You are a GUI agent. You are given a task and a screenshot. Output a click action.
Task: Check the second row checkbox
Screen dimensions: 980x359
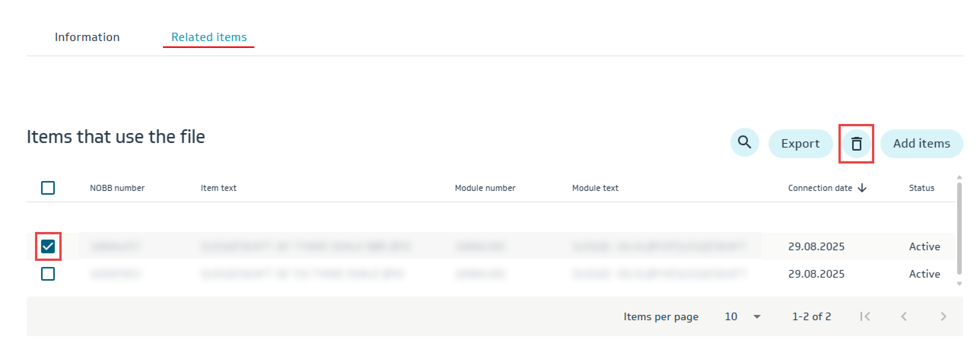48,274
